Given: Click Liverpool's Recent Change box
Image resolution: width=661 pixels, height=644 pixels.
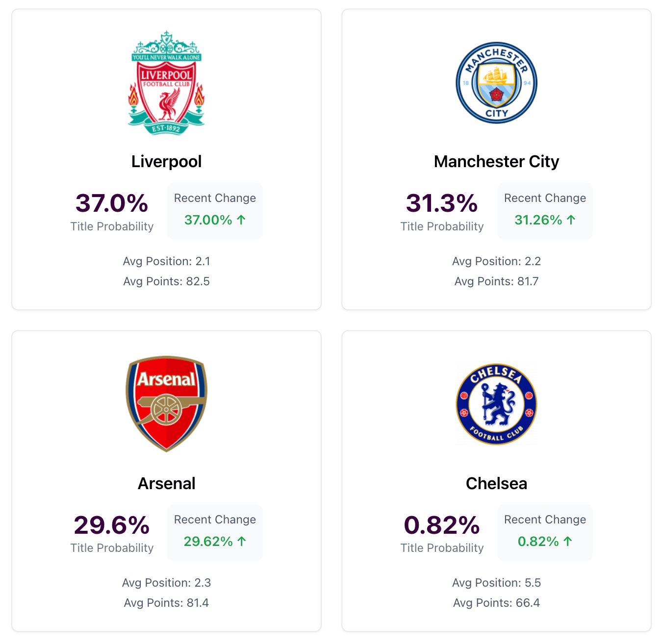Looking at the screenshot, I should click(215, 211).
